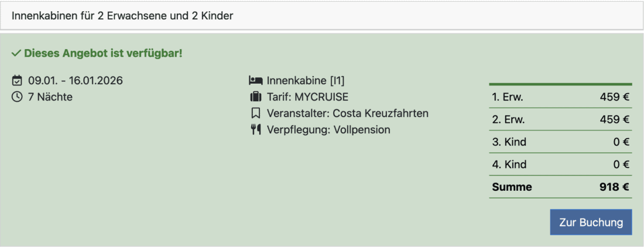Viewport: 644px width, 247px height.
Task: Click the cutlery icon beside Verpflegung
Action: [255, 130]
